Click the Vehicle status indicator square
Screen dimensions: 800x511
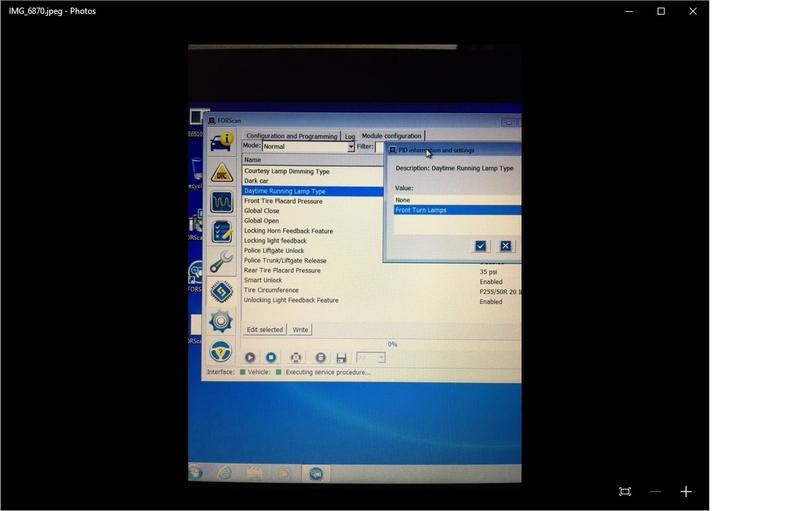[x=279, y=372]
